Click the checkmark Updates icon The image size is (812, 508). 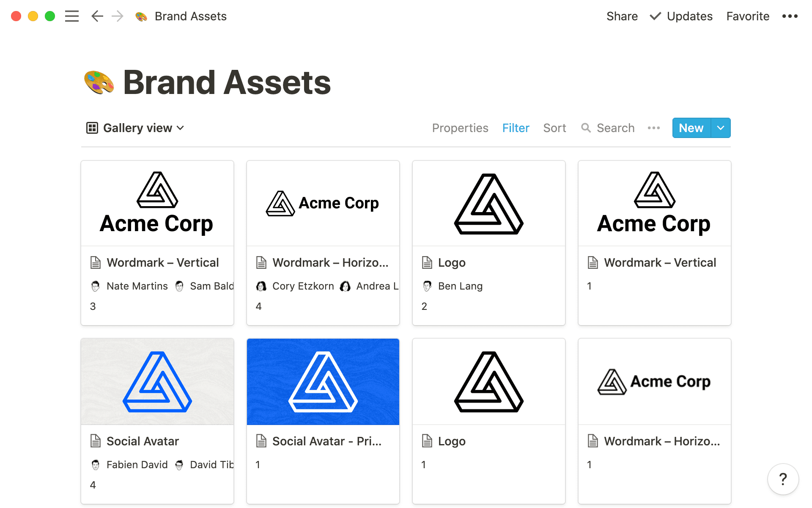coord(655,16)
